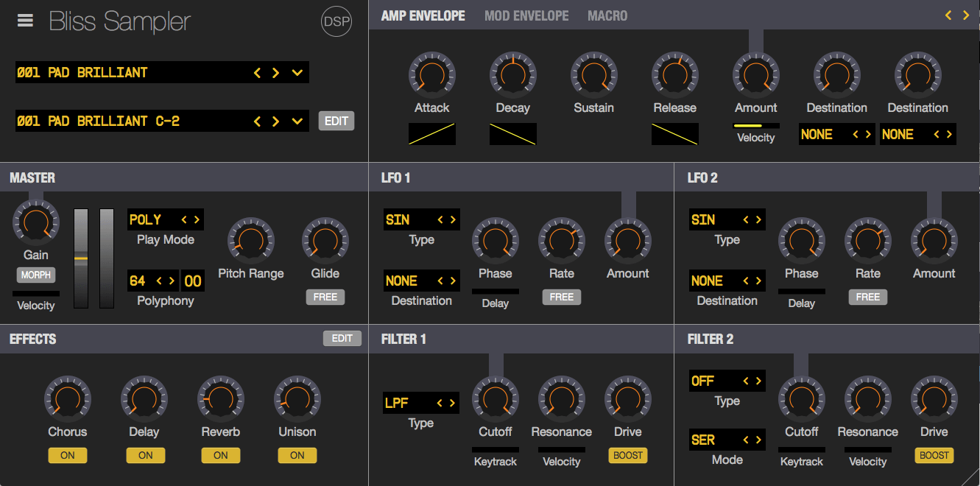Viewport: 980px width, 486px height.
Task: Select next LFO 1 Type after SIN
Action: click(x=453, y=219)
